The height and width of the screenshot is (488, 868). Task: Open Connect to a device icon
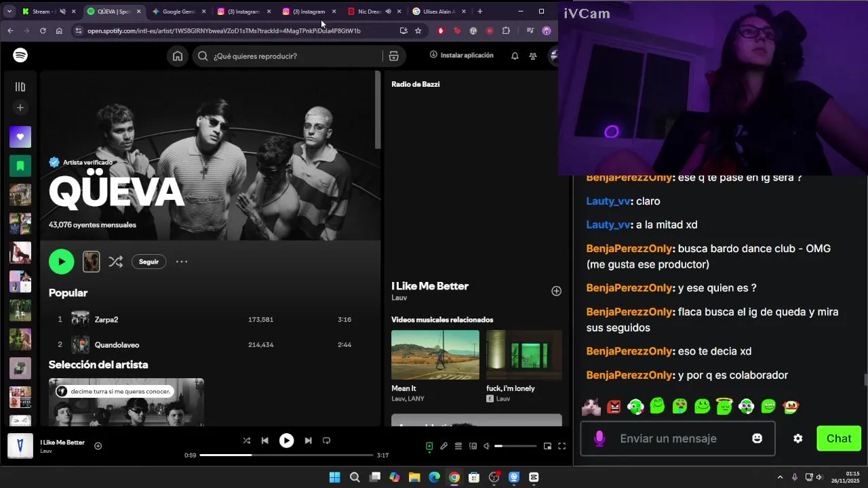(x=473, y=446)
